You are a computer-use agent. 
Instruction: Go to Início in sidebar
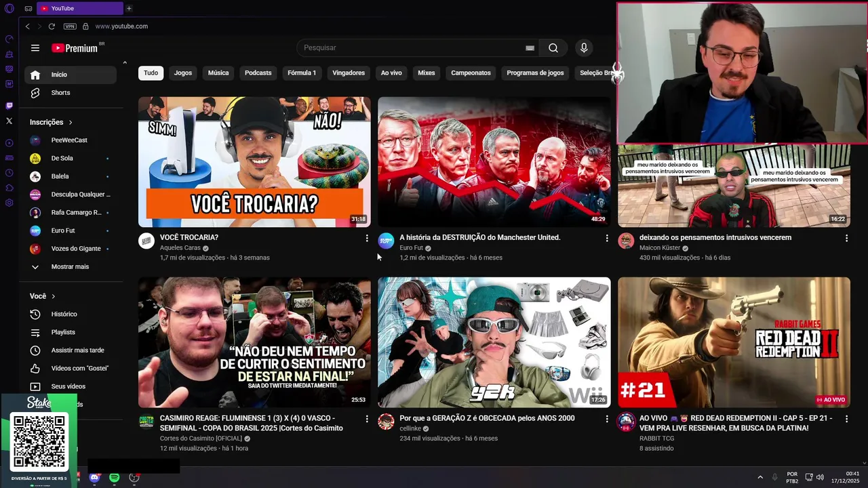click(x=71, y=75)
